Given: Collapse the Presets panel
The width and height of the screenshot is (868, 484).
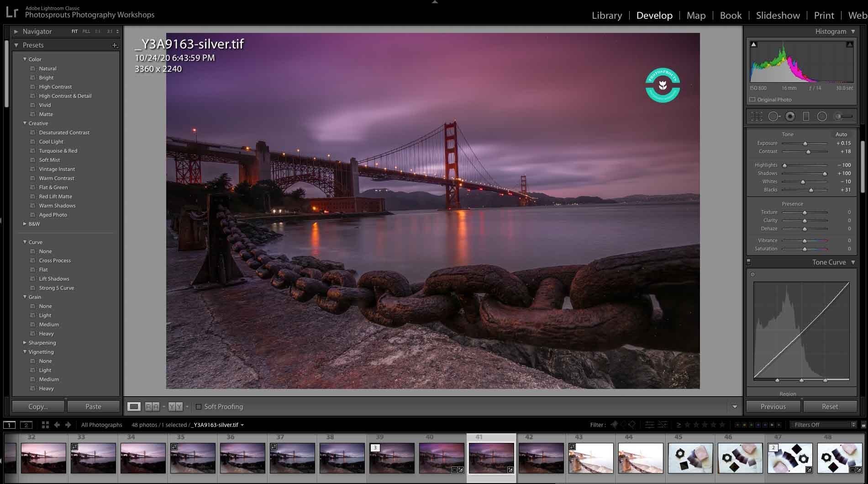Looking at the screenshot, I should click(16, 45).
